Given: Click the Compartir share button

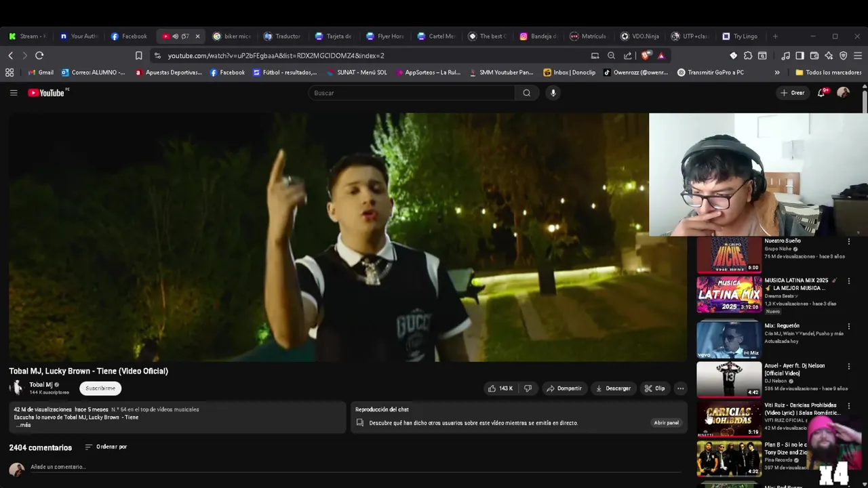Looking at the screenshot, I should (564, 388).
